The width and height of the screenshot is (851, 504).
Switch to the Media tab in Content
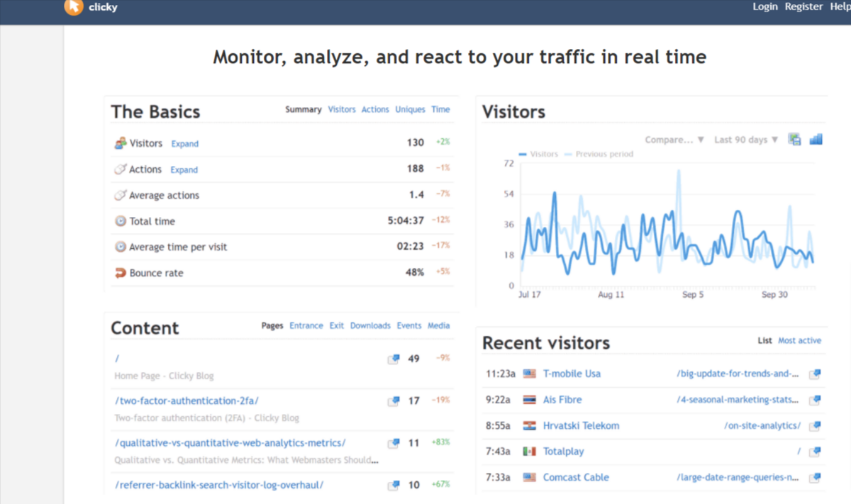coord(439,326)
